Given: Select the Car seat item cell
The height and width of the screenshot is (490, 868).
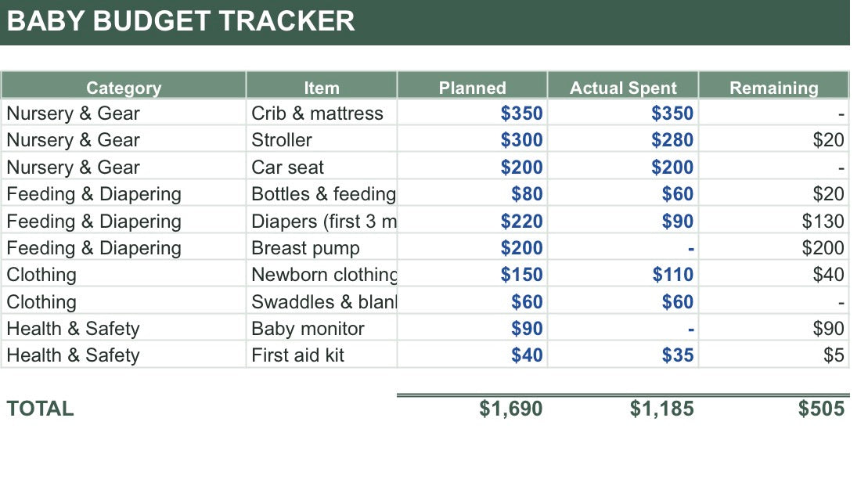Looking at the screenshot, I should coord(322,167).
